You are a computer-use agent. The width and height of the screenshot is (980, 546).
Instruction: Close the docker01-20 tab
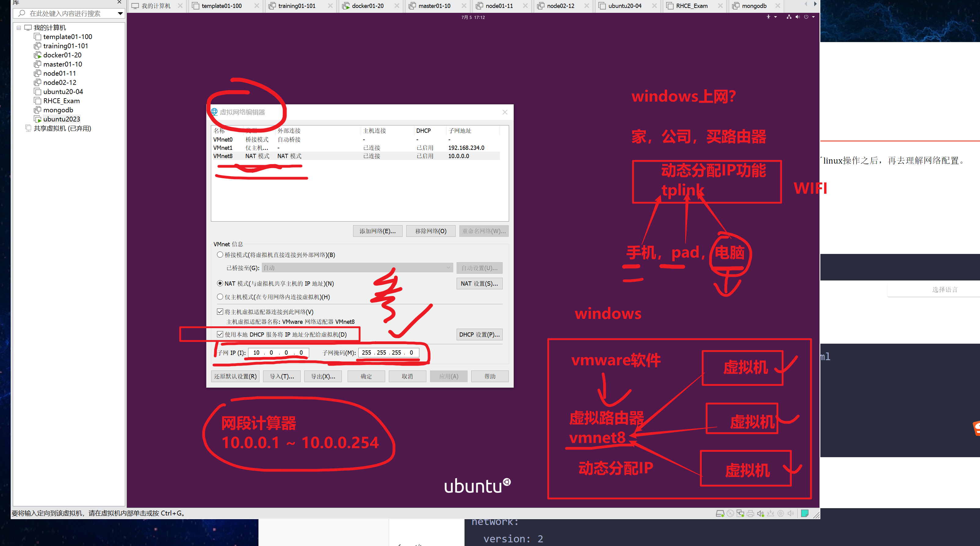397,6
